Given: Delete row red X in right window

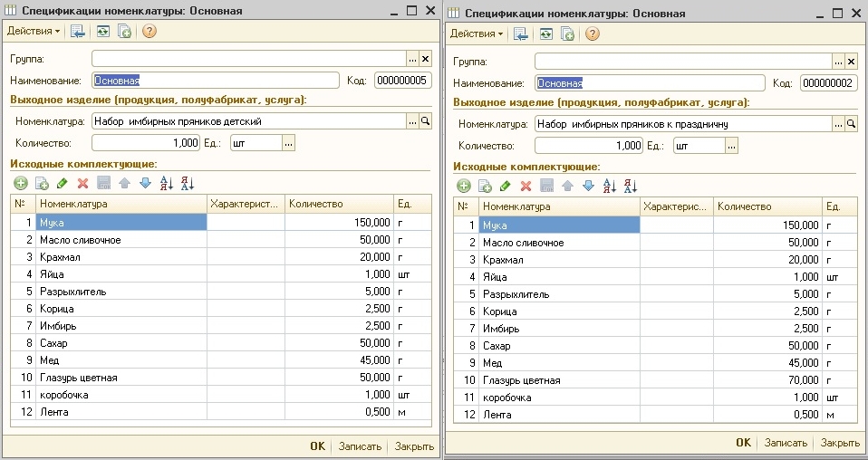Looking at the screenshot, I should [x=526, y=186].
